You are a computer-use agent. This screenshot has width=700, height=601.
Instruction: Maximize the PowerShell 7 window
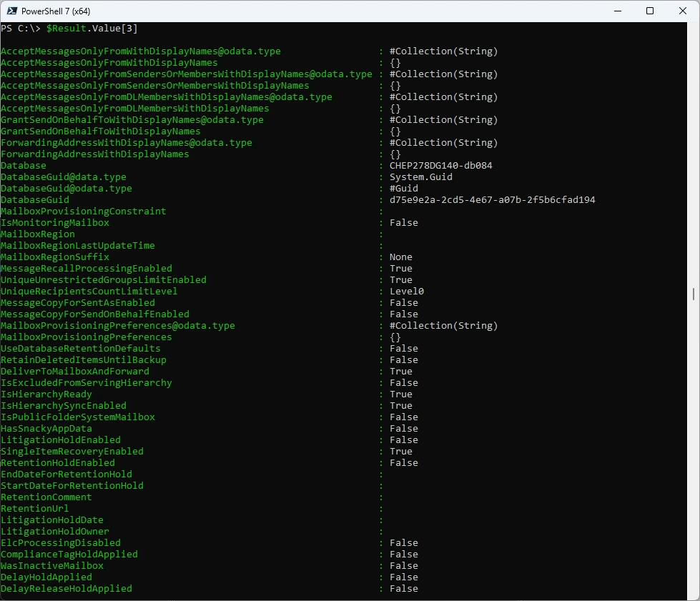click(650, 11)
